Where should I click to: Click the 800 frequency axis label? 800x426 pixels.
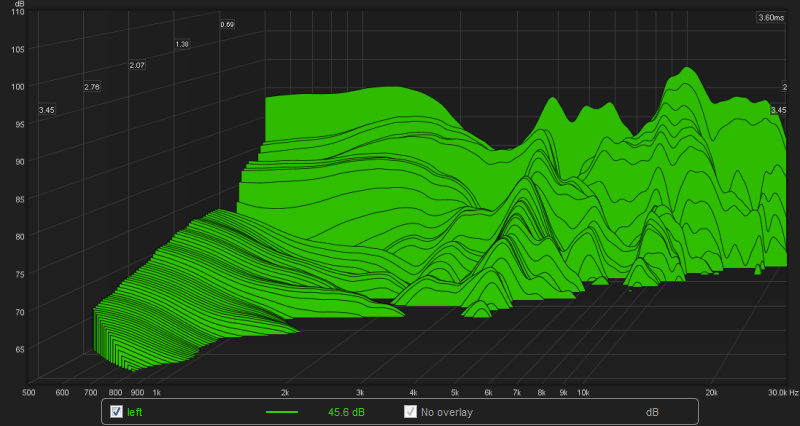click(x=115, y=393)
